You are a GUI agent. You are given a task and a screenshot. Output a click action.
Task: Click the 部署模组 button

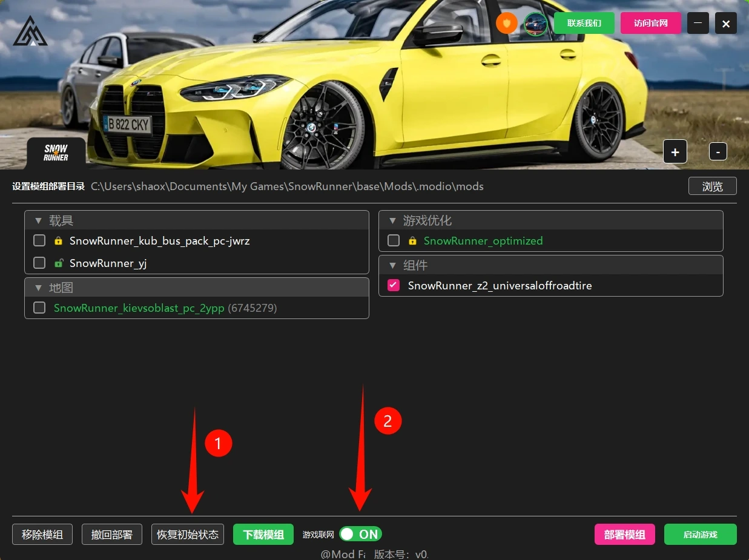[624, 535]
